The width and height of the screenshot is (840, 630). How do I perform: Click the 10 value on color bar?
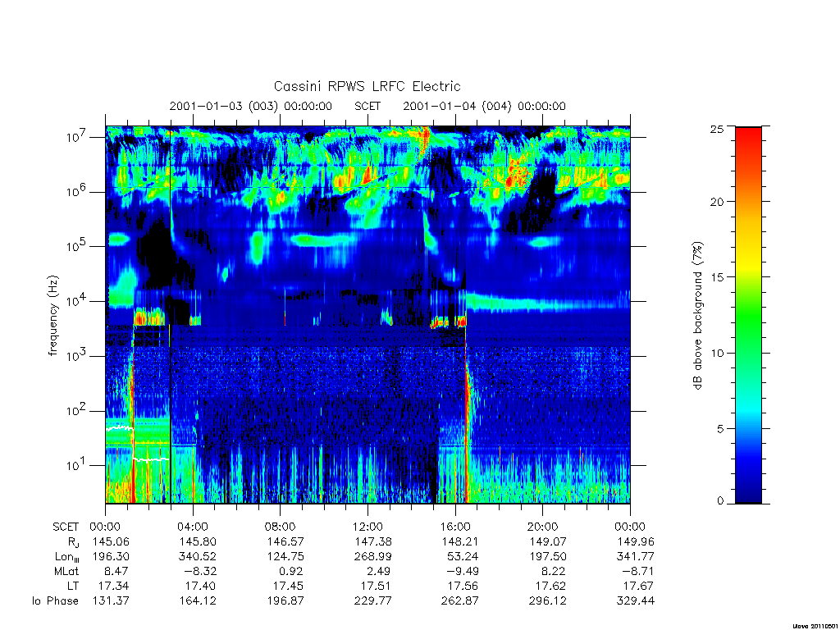point(717,353)
